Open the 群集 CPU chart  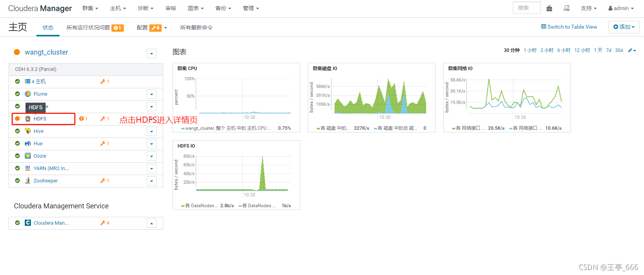(x=236, y=98)
